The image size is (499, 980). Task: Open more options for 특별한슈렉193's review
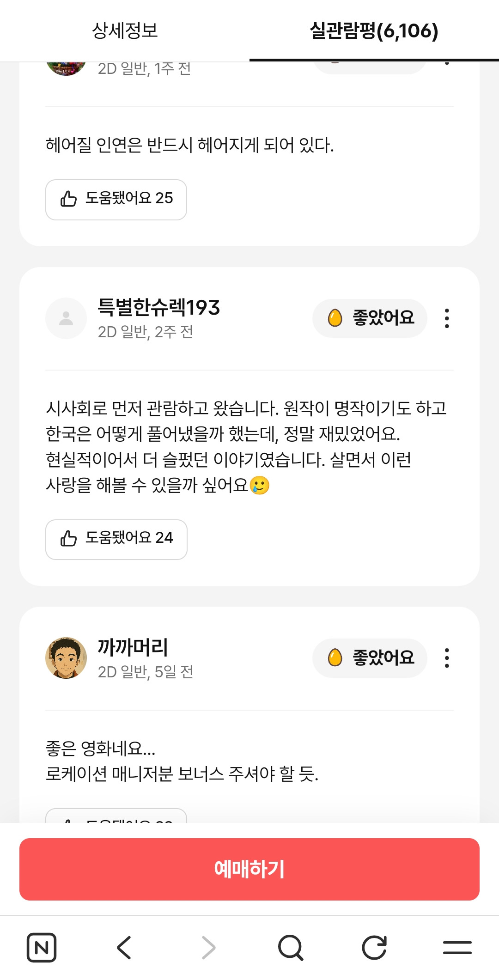pos(447,318)
